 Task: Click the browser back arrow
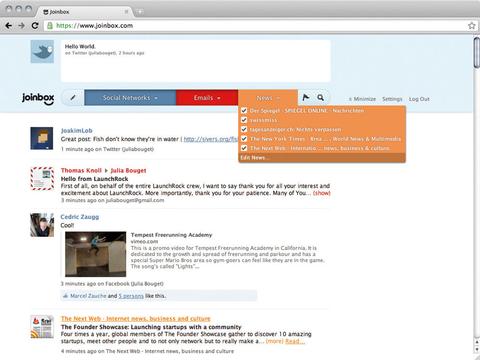pyautogui.click(x=9, y=25)
